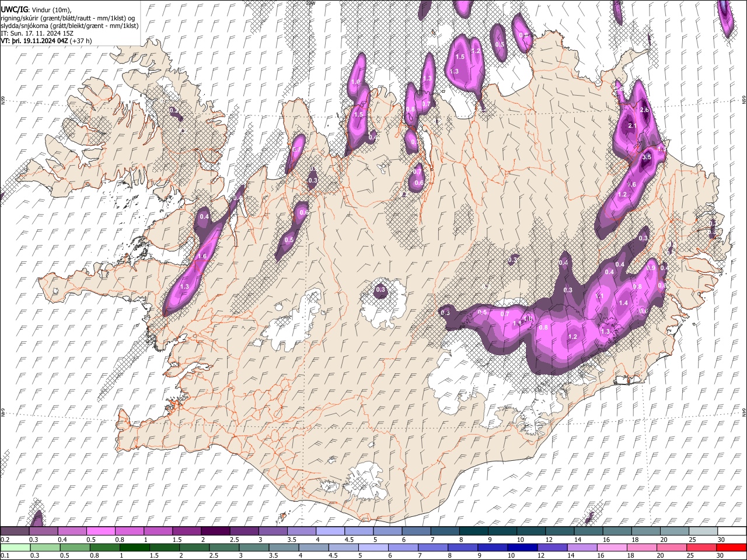Click top legend label '0.2'
Image resolution: width=747 pixels, height=560 pixels.
(4, 540)
